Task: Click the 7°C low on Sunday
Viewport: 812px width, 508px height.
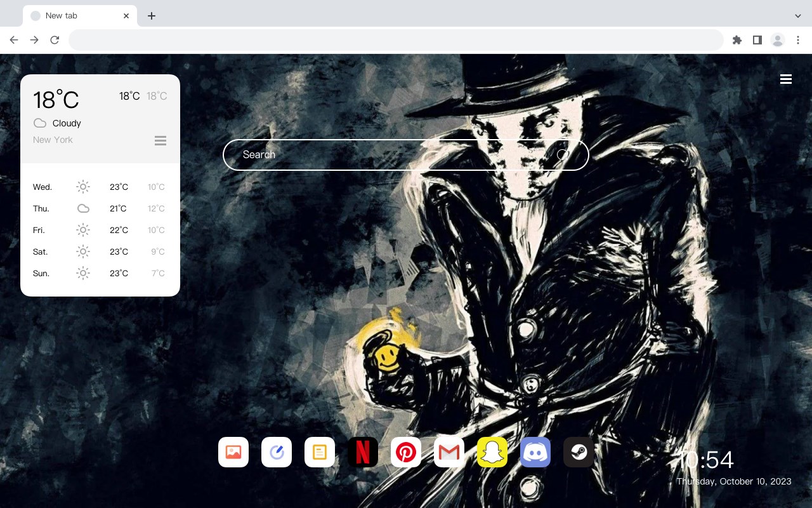Action: [158, 273]
